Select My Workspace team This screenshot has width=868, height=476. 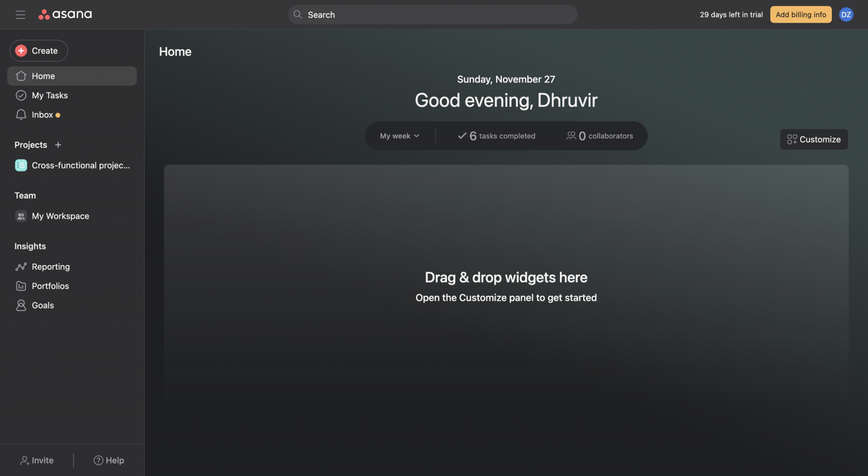click(60, 216)
